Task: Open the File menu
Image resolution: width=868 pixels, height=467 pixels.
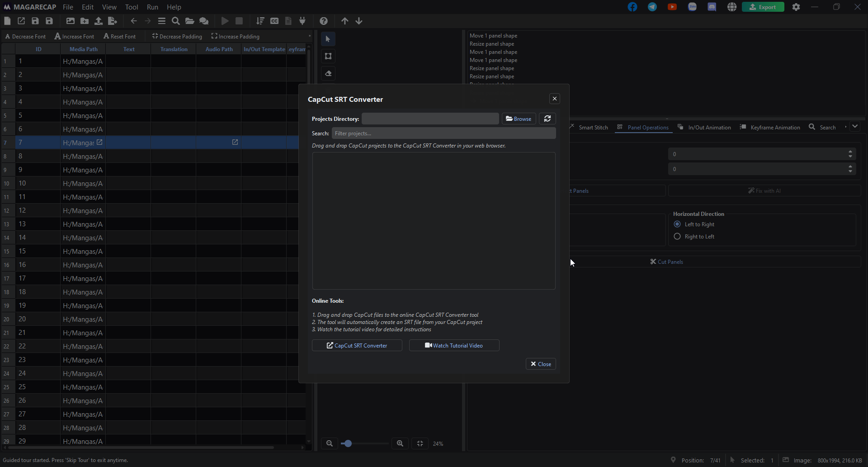Action: (68, 7)
